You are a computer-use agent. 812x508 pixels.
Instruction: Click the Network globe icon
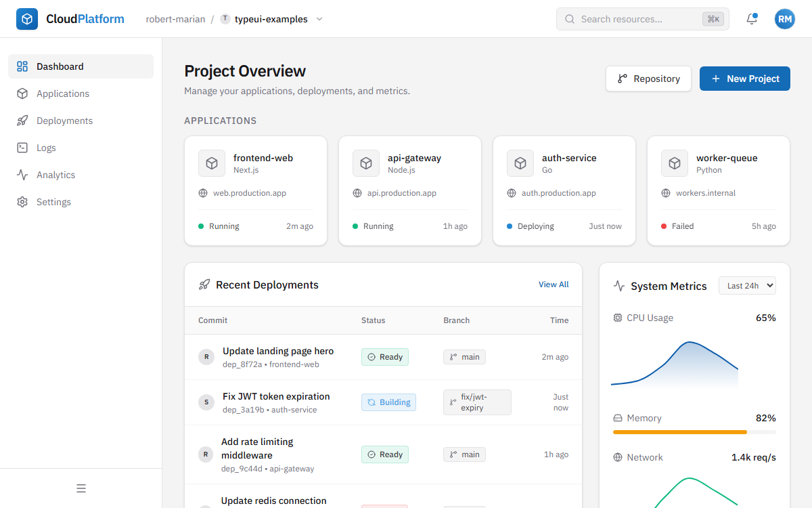[617, 457]
